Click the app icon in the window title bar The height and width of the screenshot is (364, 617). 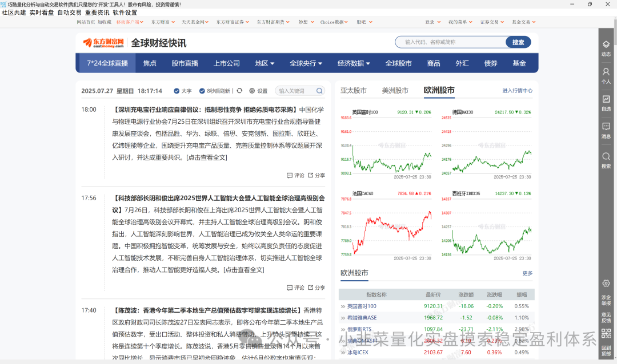click(x=3, y=5)
